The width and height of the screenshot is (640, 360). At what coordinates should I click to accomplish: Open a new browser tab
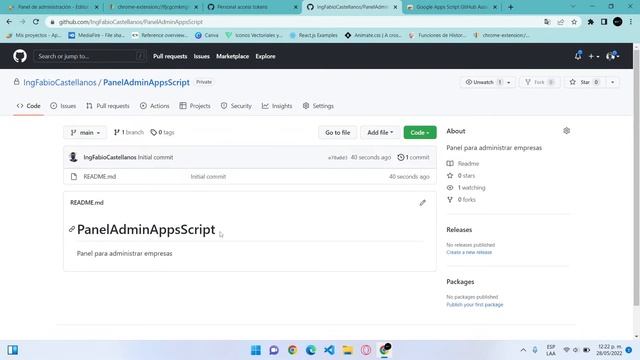point(510,7)
